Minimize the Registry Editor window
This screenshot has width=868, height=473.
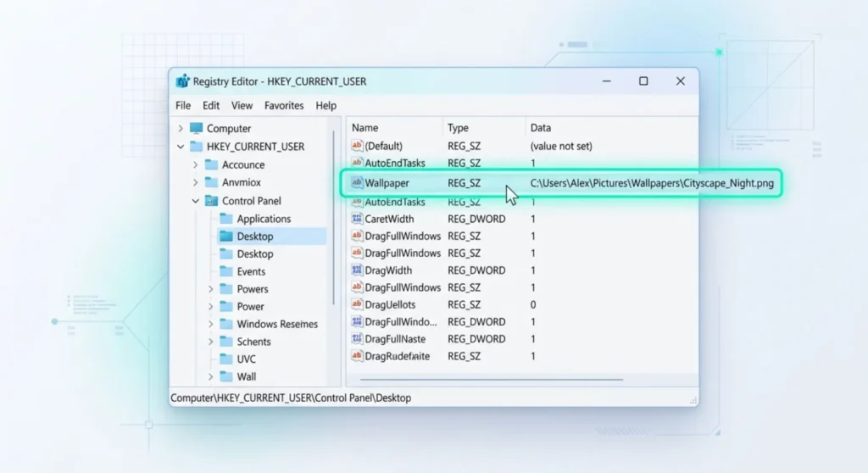[x=607, y=81]
